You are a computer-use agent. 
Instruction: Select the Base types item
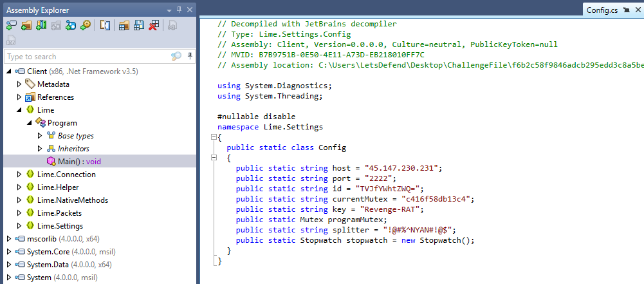coord(75,136)
